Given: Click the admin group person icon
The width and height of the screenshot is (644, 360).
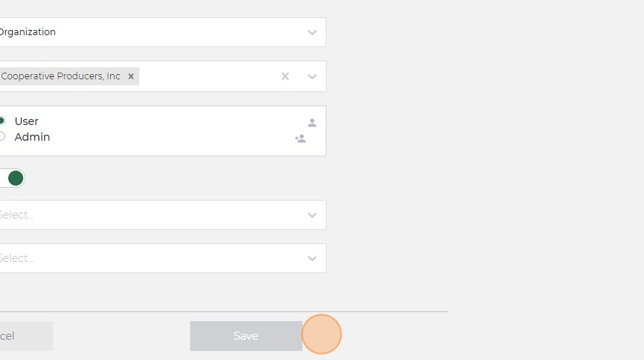Looking at the screenshot, I should click(x=300, y=138).
